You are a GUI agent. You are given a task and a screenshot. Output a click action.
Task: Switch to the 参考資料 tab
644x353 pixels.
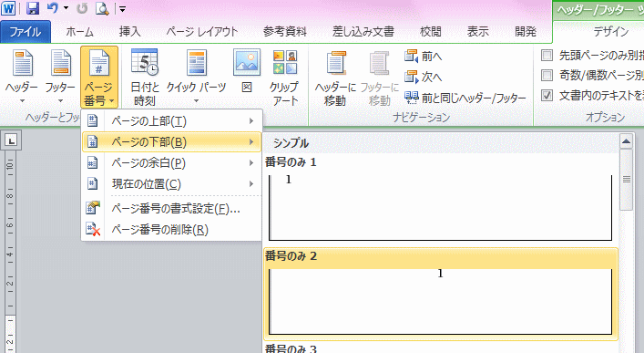click(x=285, y=32)
